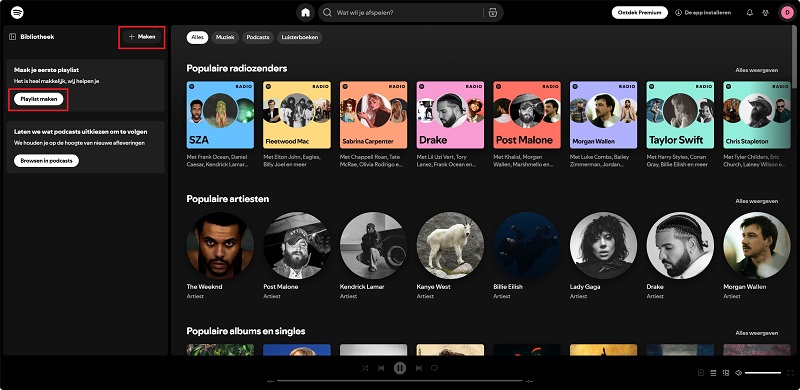The height and width of the screenshot is (390, 800).
Task: Open Morgan Wallen artist photo
Action: (x=757, y=246)
